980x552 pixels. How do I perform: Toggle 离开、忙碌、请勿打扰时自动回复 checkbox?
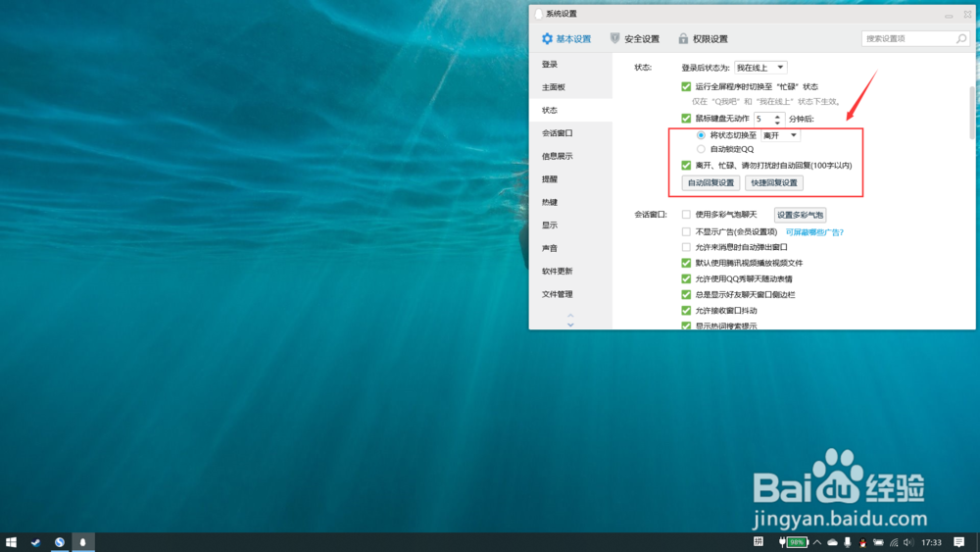point(686,166)
